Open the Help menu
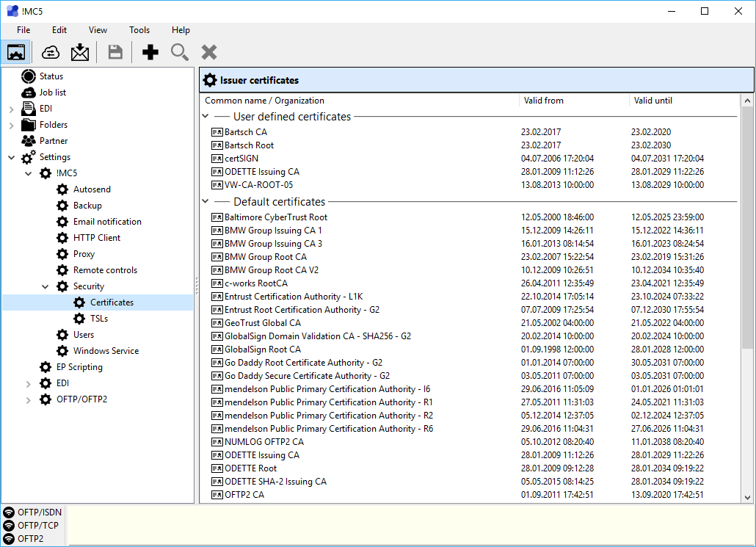 pyautogui.click(x=181, y=30)
